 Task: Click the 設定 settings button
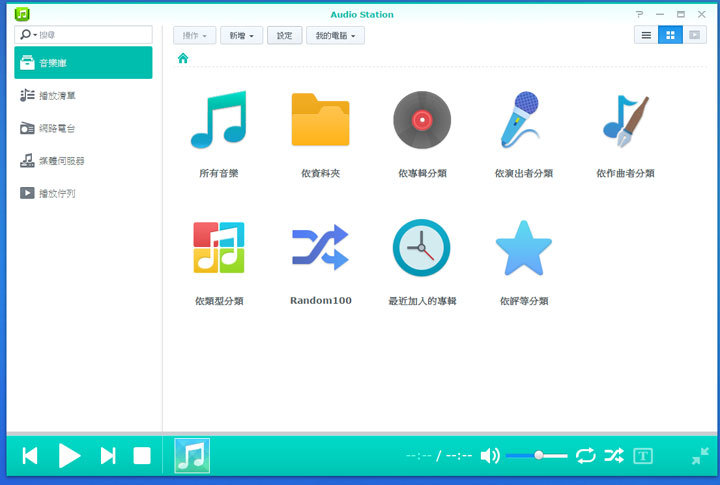point(285,35)
